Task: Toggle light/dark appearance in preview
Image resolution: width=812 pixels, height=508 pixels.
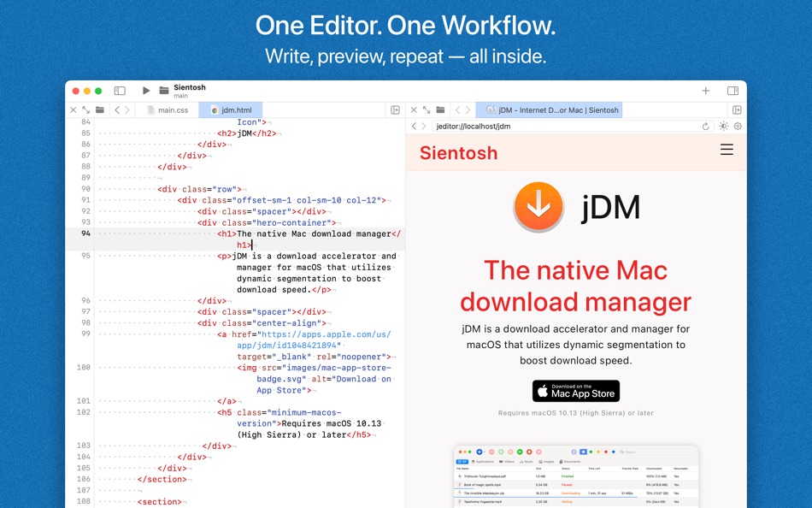Action: pos(723,126)
